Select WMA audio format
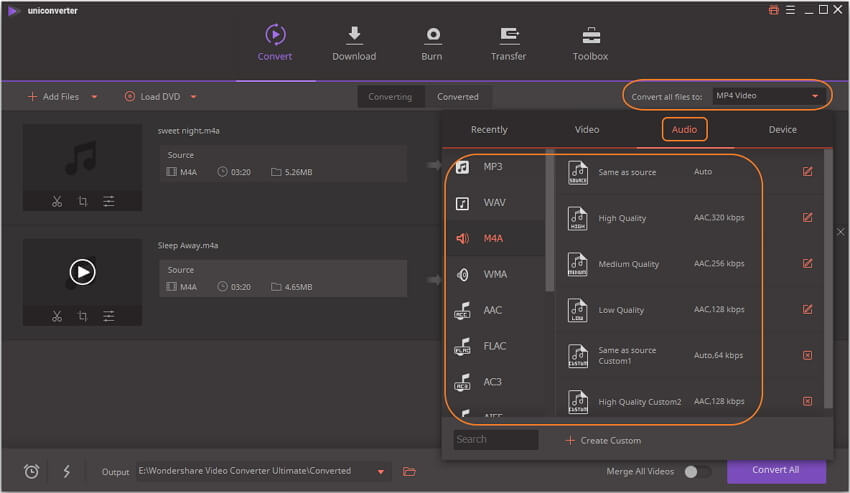 pos(494,274)
